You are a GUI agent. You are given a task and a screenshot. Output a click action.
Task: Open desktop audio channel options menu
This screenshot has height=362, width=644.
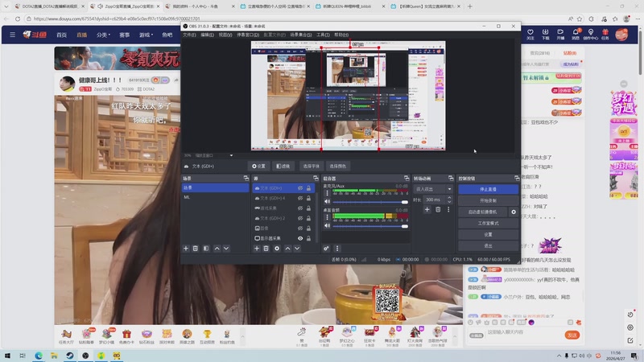tap(328, 216)
